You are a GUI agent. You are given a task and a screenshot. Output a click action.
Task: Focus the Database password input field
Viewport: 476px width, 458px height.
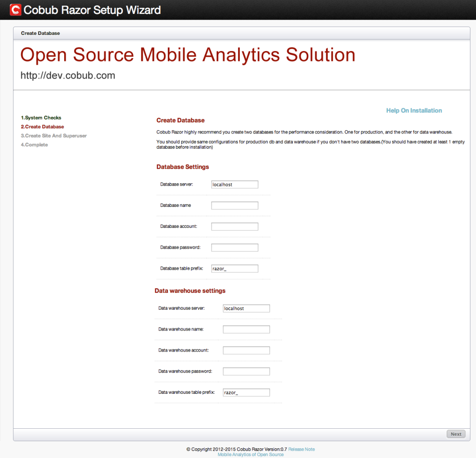[235, 247]
